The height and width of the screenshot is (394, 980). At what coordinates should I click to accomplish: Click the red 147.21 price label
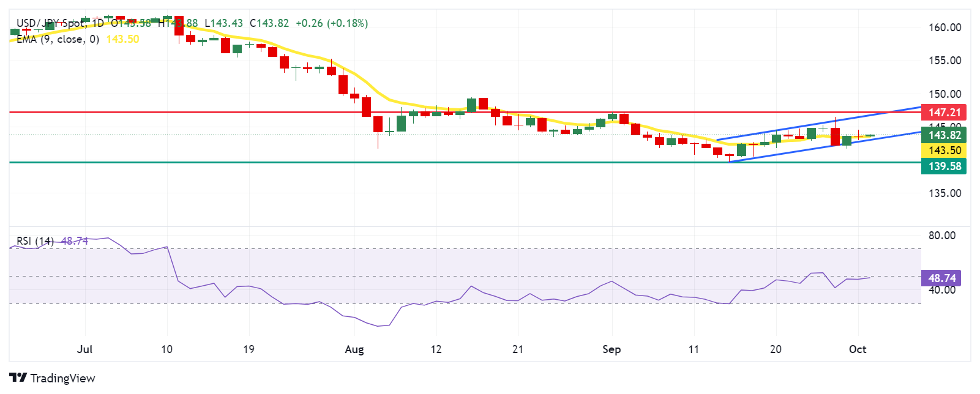point(944,112)
